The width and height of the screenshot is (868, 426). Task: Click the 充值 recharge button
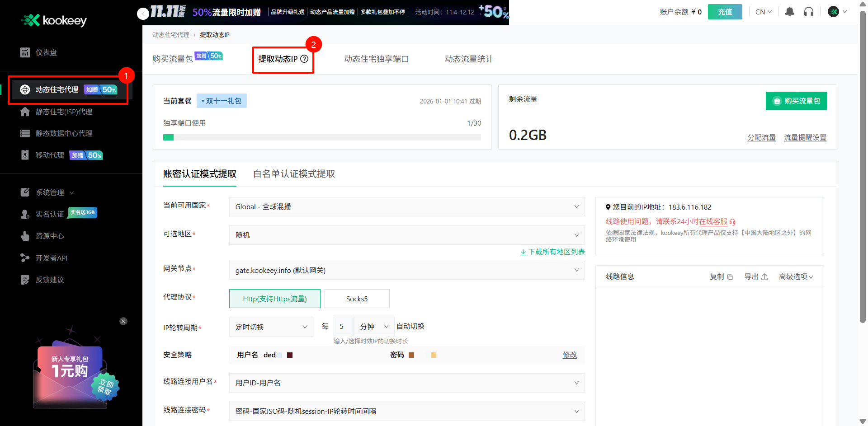725,12
